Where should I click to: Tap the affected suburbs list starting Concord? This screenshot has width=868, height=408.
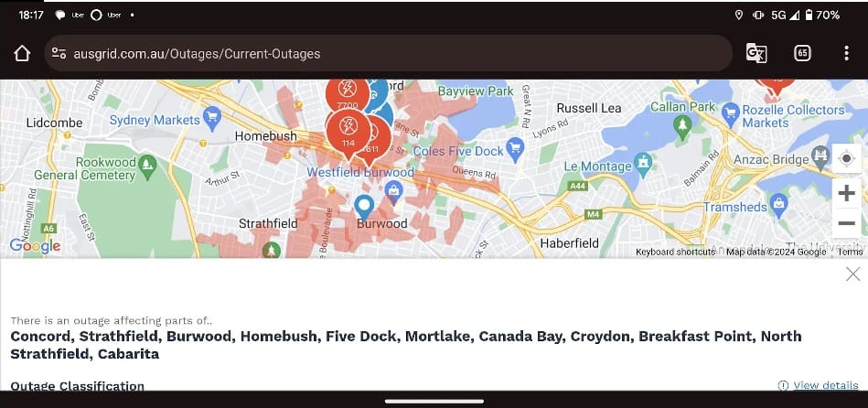point(406,345)
